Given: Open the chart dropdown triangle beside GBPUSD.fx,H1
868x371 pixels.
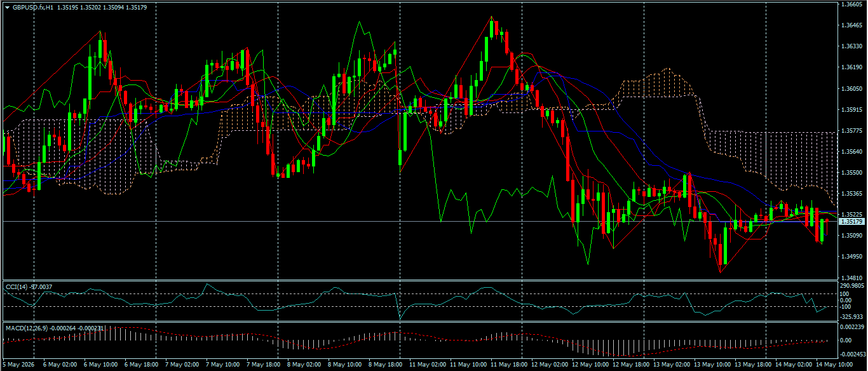Looking at the screenshot, I should coord(7,8).
